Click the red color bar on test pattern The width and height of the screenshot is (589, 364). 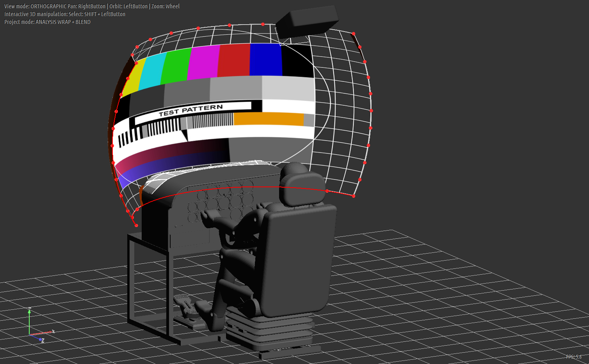[x=234, y=60]
